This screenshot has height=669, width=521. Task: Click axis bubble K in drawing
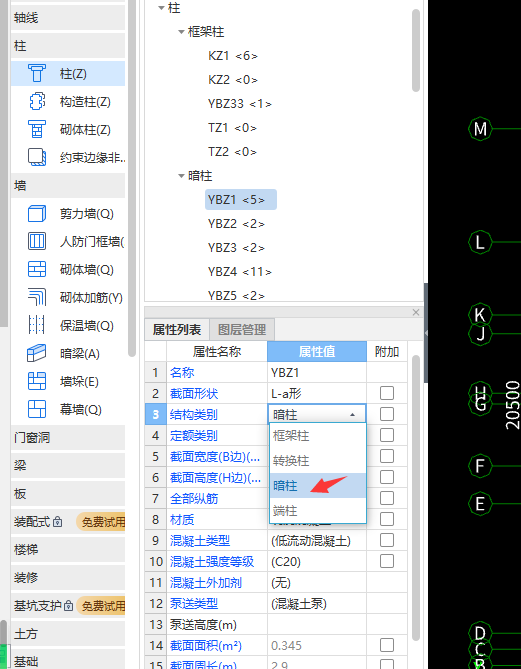(480, 315)
